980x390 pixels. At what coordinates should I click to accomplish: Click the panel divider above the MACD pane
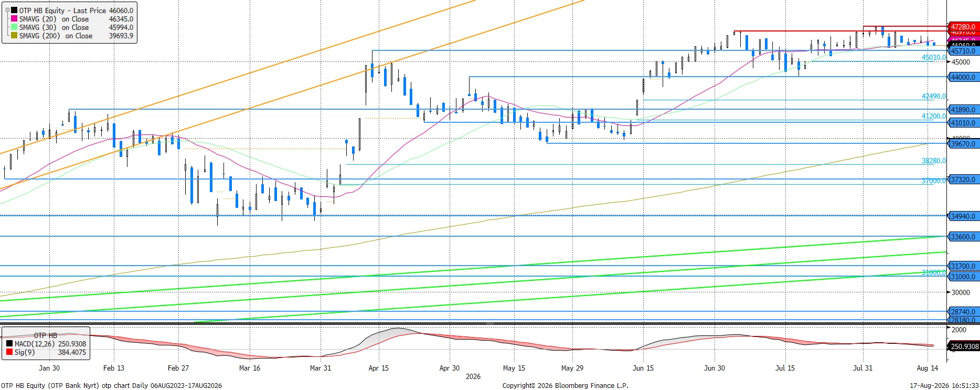click(x=490, y=324)
